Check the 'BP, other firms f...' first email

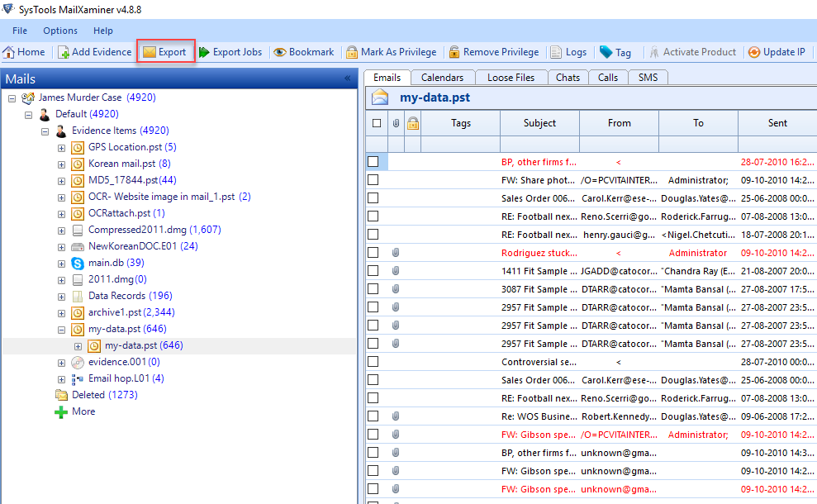[x=373, y=162]
